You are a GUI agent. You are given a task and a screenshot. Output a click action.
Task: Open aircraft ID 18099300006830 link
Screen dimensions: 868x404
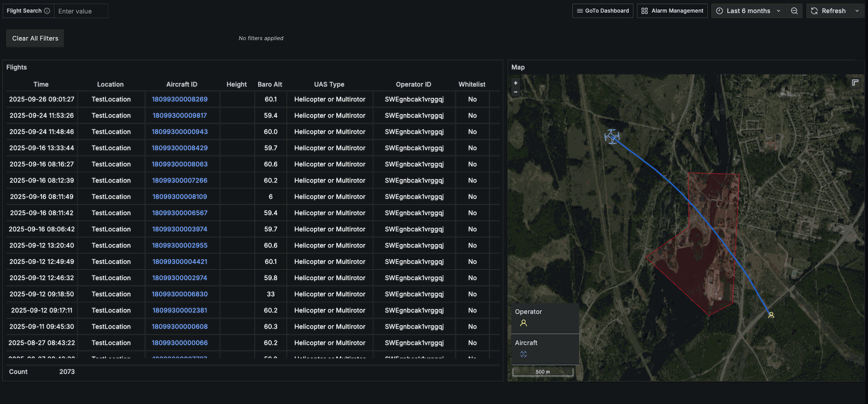(x=179, y=294)
